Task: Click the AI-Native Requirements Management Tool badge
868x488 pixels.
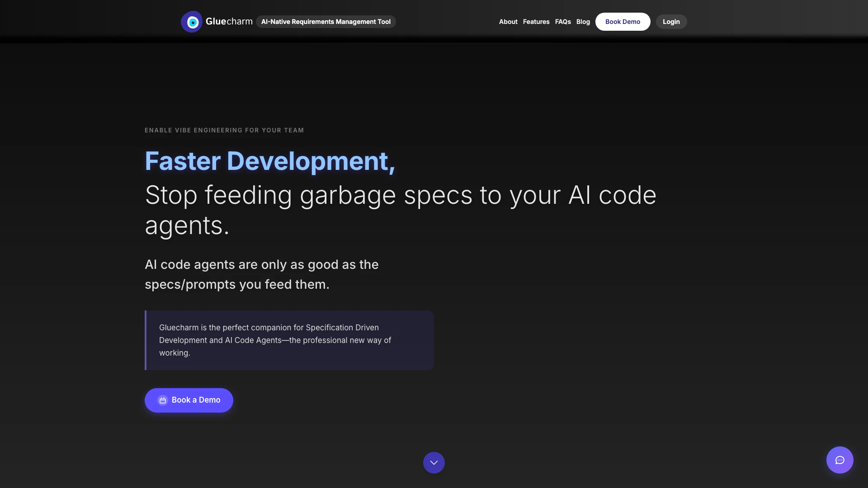Action: pyautogui.click(x=325, y=22)
